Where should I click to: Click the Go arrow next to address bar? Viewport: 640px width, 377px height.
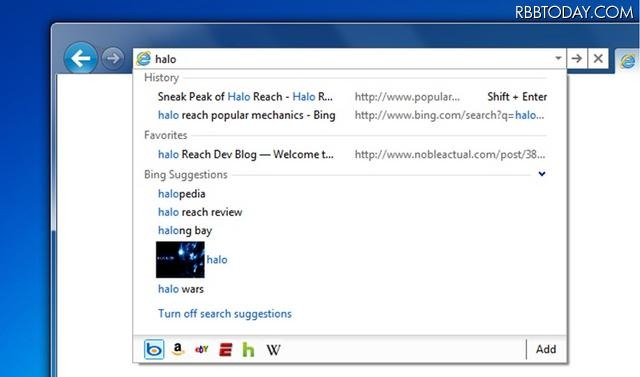[576, 58]
